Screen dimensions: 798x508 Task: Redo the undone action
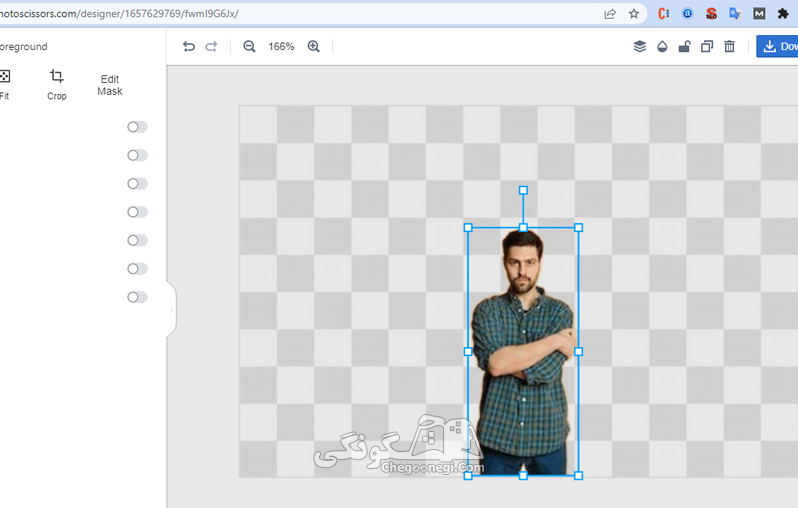(x=211, y=46)
